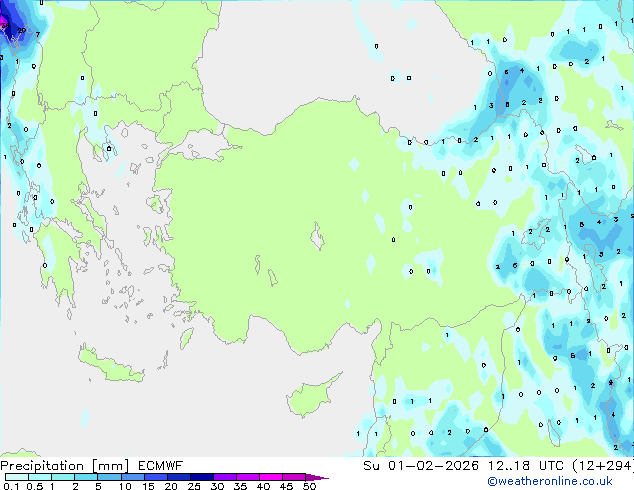Click the 'ECMWF' model label
The width and height of the screenshot is (634, 490).
pyautogui.click(x=161, y=466)
